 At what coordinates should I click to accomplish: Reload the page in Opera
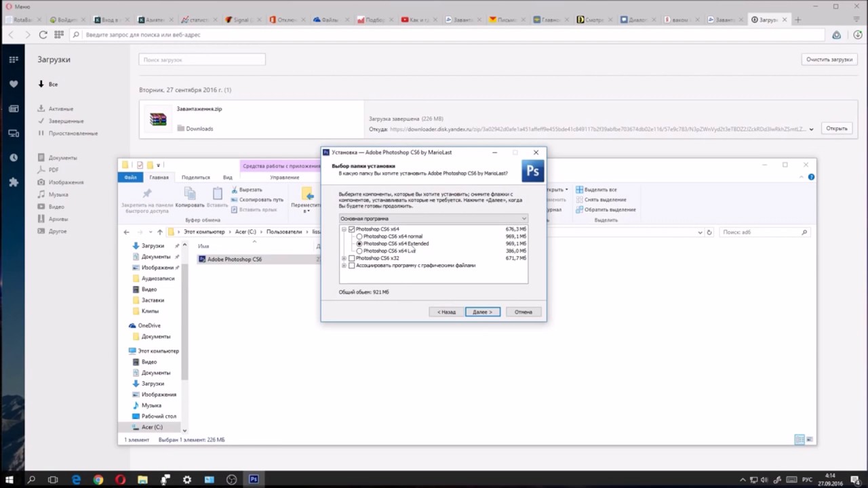(x=43, y=35)
